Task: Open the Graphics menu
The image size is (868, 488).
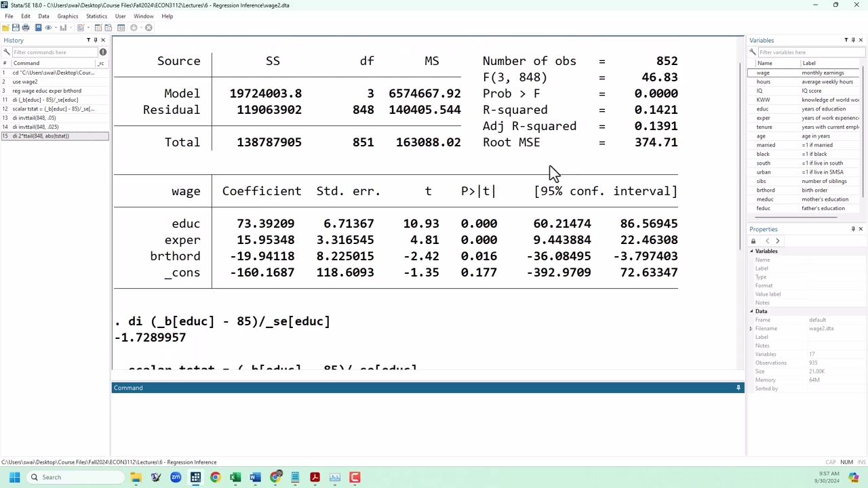Action: coord(67,16)
